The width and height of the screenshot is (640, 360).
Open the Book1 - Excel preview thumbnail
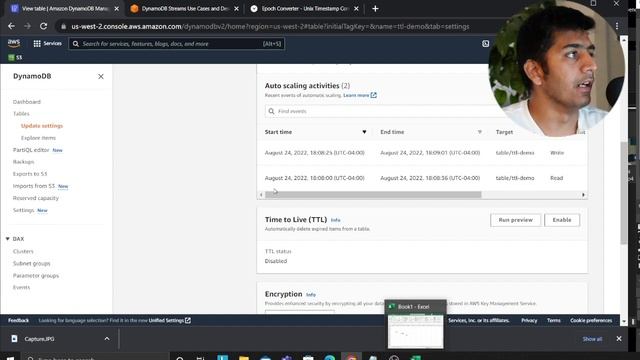416,325
